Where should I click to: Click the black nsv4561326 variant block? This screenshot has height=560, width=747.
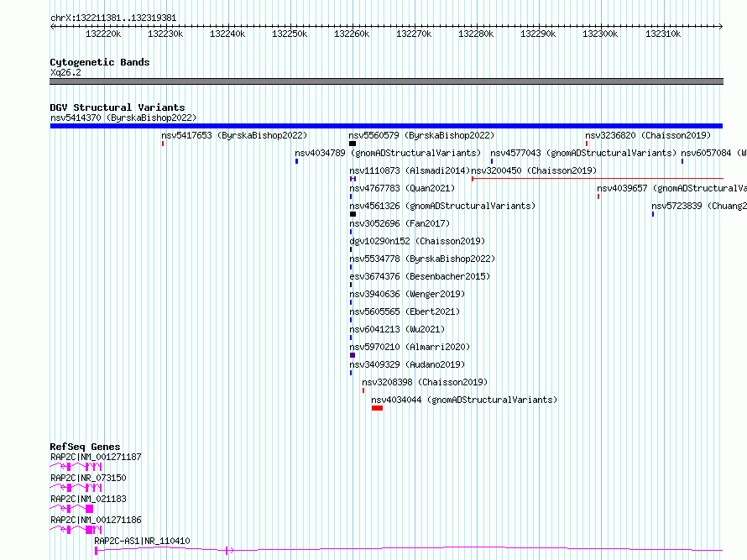(x=353, y=214)
